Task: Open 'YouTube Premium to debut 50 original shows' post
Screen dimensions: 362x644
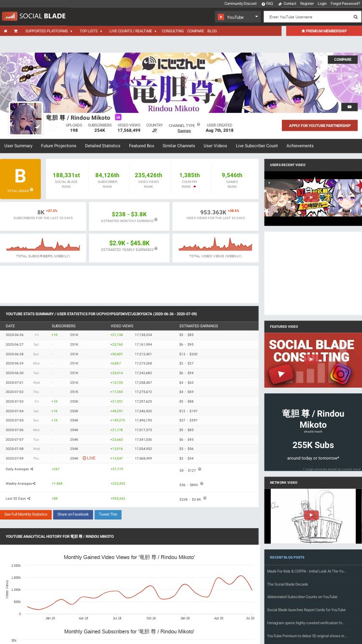Action: point(307,636)
